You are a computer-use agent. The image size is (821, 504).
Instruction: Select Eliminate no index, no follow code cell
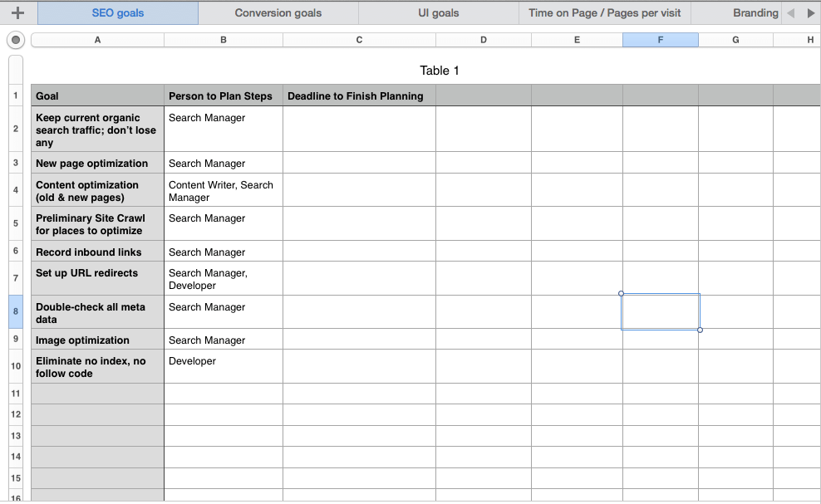click(x=97, y=367)
